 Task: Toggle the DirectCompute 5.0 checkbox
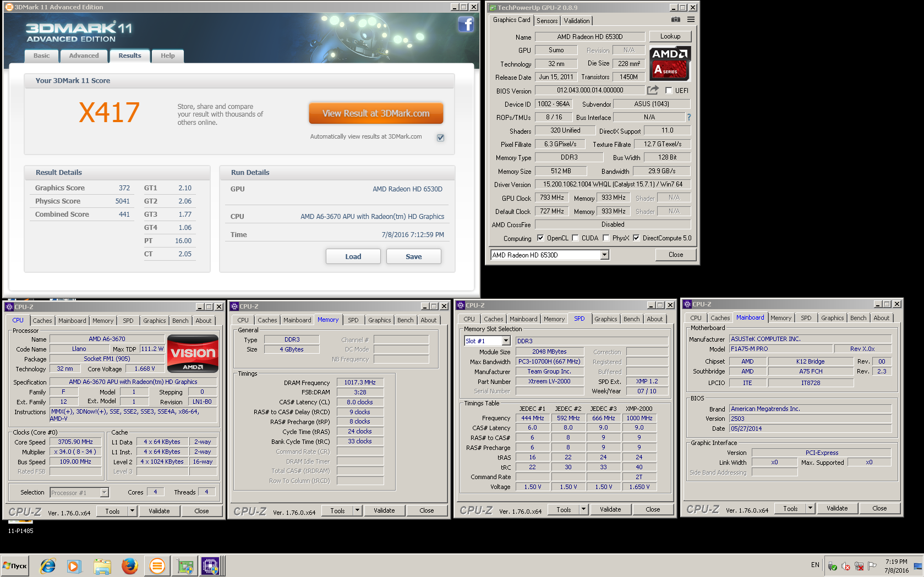coord(636,238)
